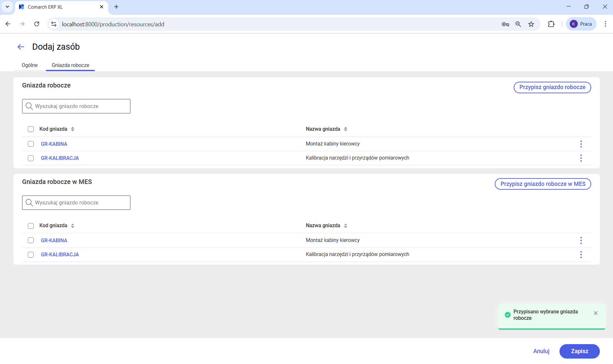Click the browser back arrow

(8, 24)
